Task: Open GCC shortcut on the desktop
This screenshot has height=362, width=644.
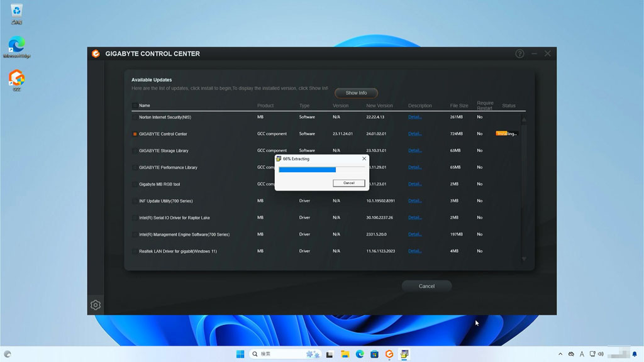Action: point(16,79)
